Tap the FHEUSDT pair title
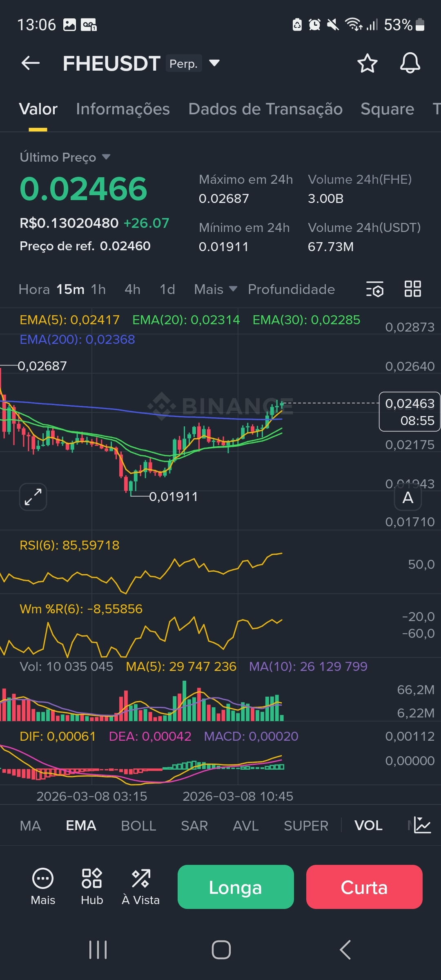The image size is (441, 980). [111, 63]
